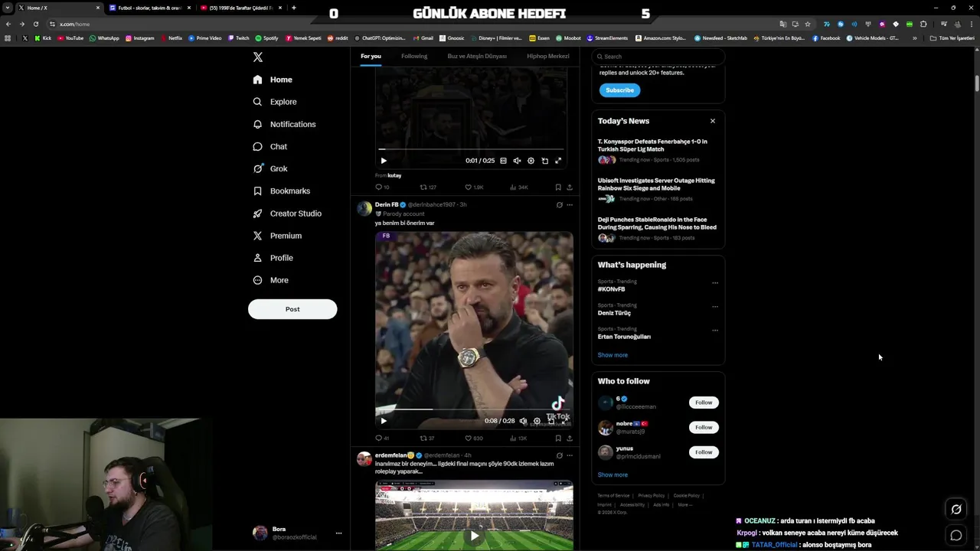This screenshot has height=551, width=980.
Task: Bookmark the Derin FB post
Action: (558, 439)
